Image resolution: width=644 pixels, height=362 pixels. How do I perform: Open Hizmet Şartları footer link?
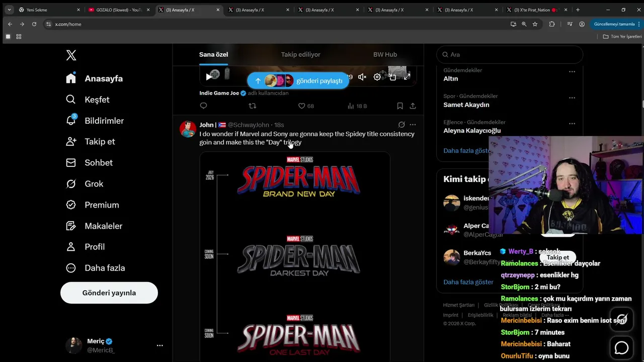[459, 305]
